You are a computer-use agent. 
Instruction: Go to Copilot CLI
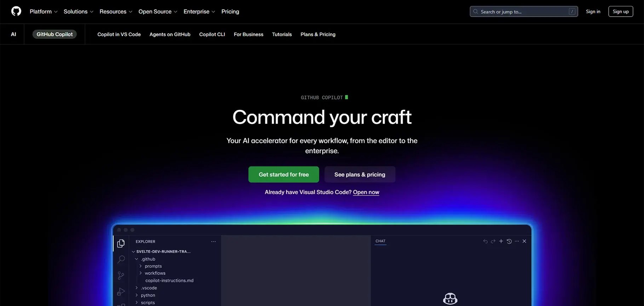212,34
